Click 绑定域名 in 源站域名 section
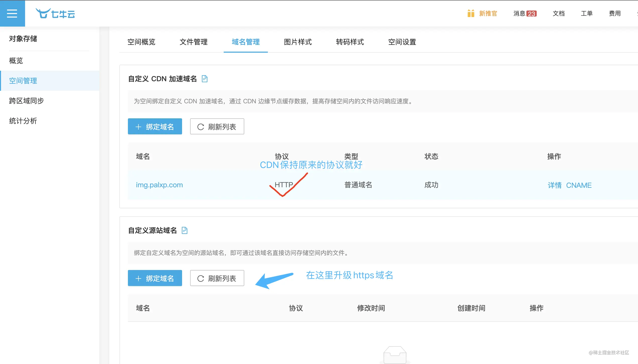638x364 pixels. coord(155,278)
